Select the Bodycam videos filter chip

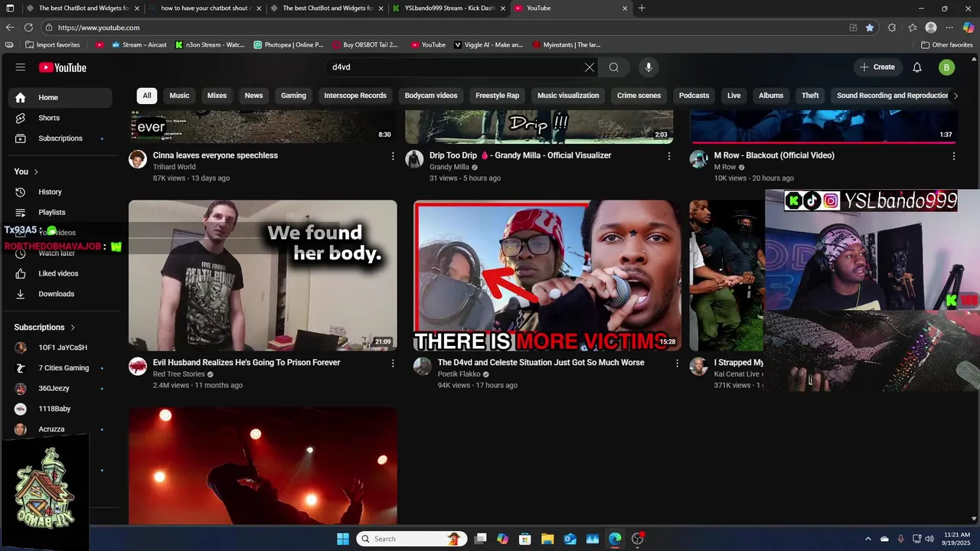(x=431, y=96)
